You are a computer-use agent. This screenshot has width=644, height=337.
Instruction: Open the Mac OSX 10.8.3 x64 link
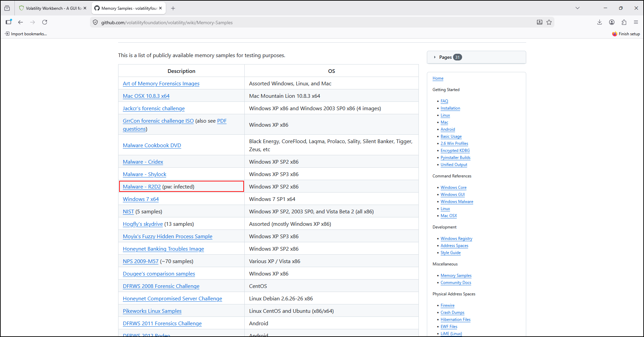point(146,96)
